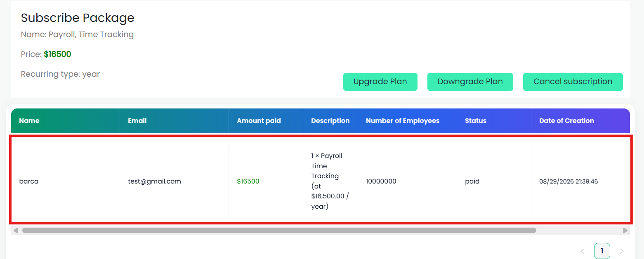Click the Upgrade Plan button

click(x=380, y=82)
